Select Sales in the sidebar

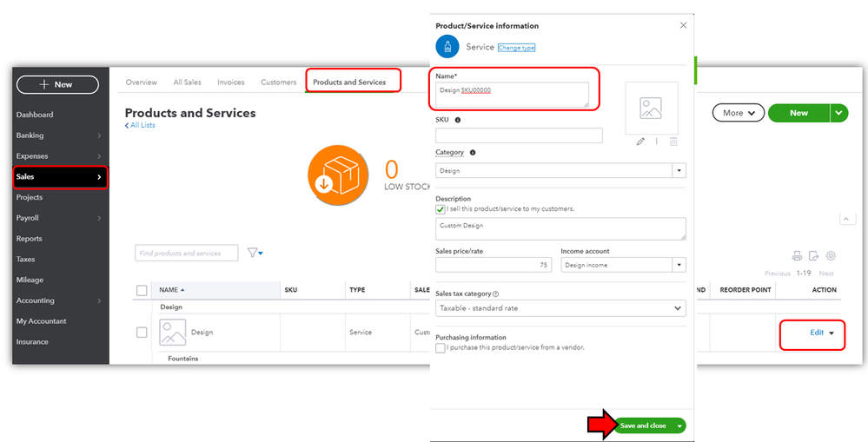coord(60,177)
